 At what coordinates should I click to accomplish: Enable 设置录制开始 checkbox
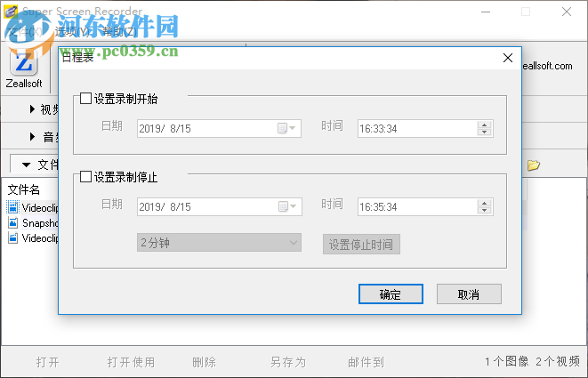pyautogui.click(x=85, y=99)
